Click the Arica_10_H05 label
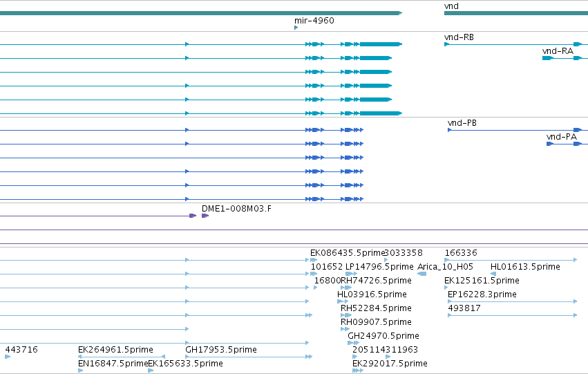This screenshot has width=588, height=374. pyautogui.click(x=445, y=267)
